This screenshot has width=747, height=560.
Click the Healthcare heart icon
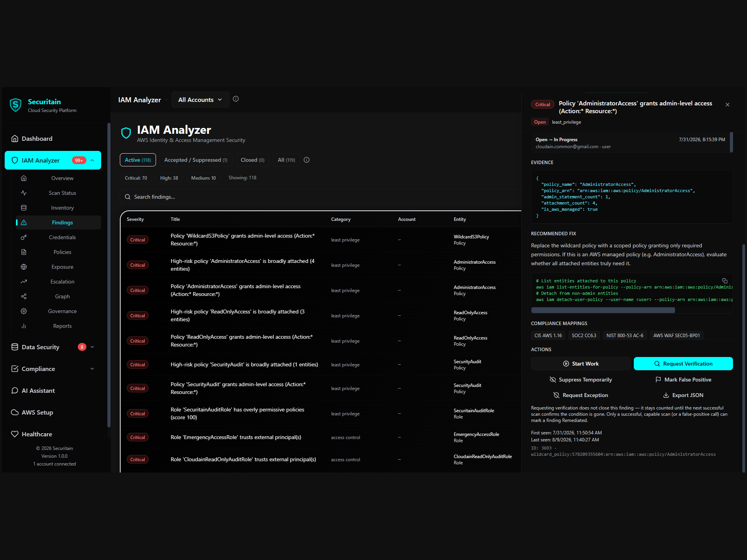(x=15, y=434)
